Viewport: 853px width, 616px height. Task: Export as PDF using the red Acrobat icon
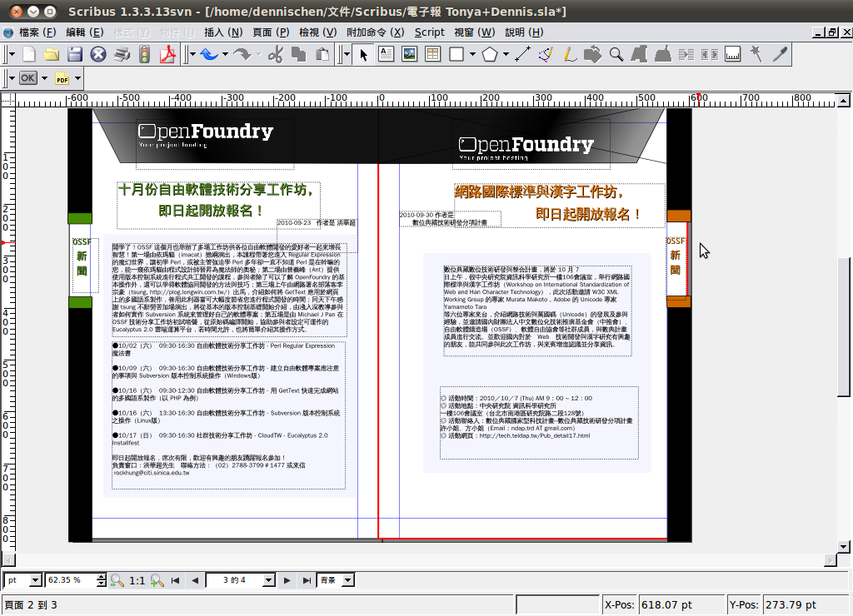167,54
